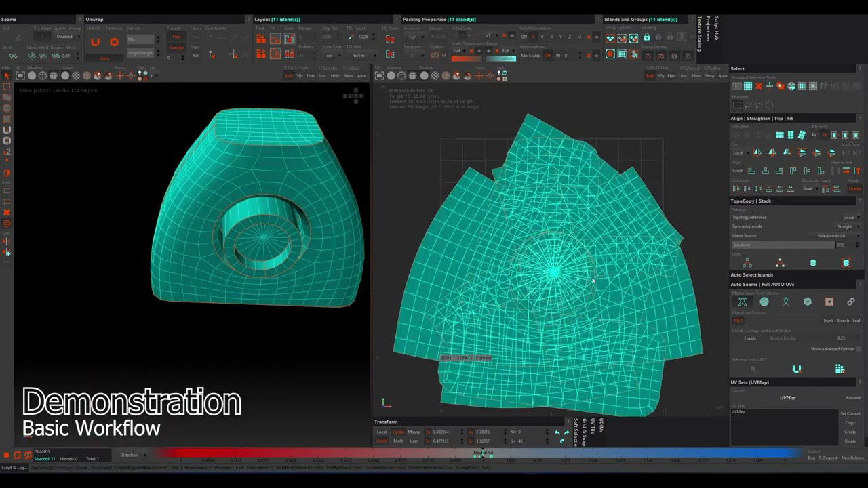This screenshot has height=488, width=868.
Task: Click the horizontal Flip icon in Align panel
Action: point(758,152)
